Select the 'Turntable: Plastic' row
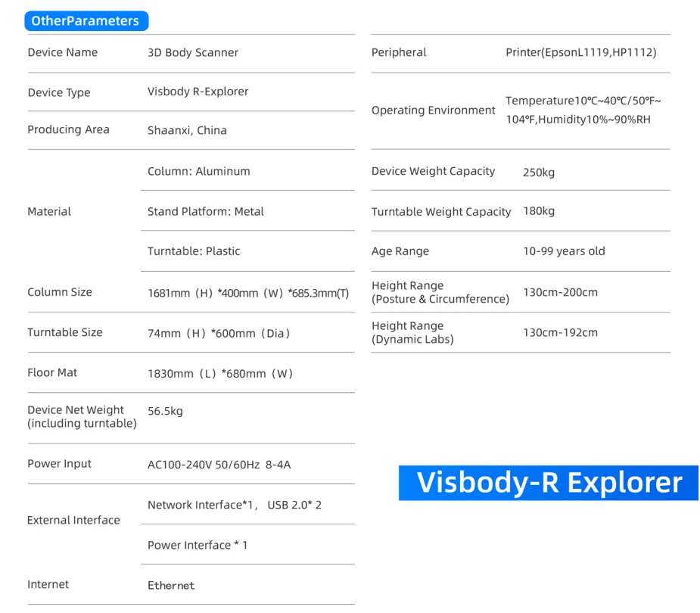The width and height of the screenshot is (700, 613). [194, 251]
